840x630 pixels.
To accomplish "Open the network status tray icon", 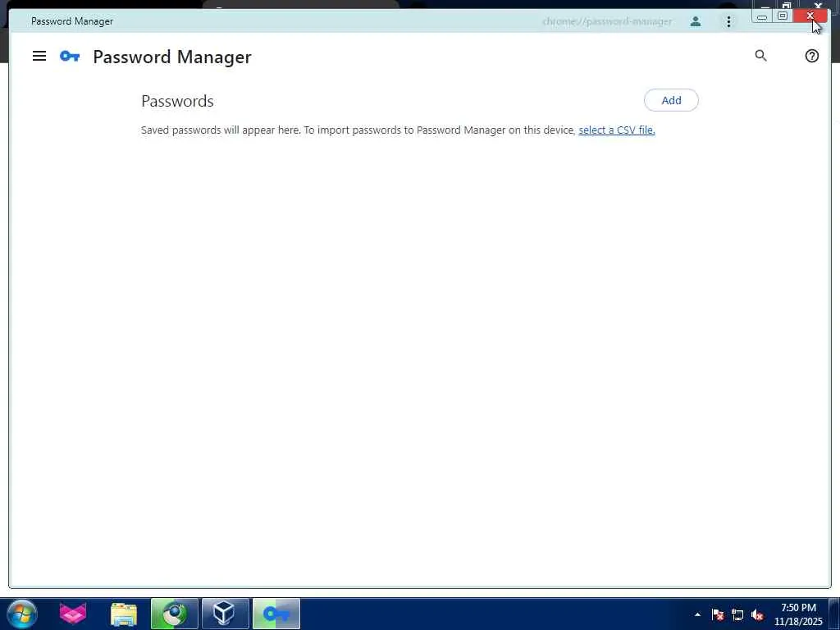I will [737, 614].
